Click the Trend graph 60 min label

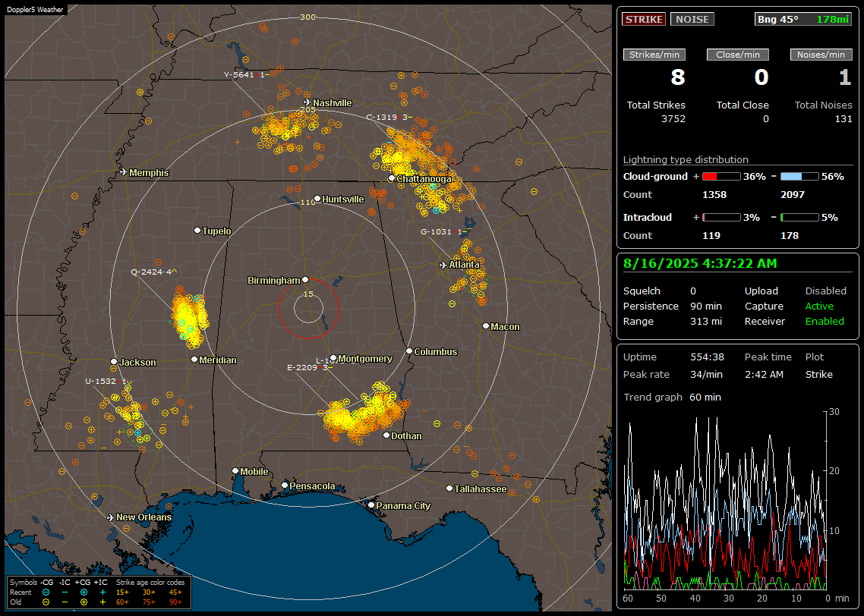pyautogui.click(x=672, y=398)
